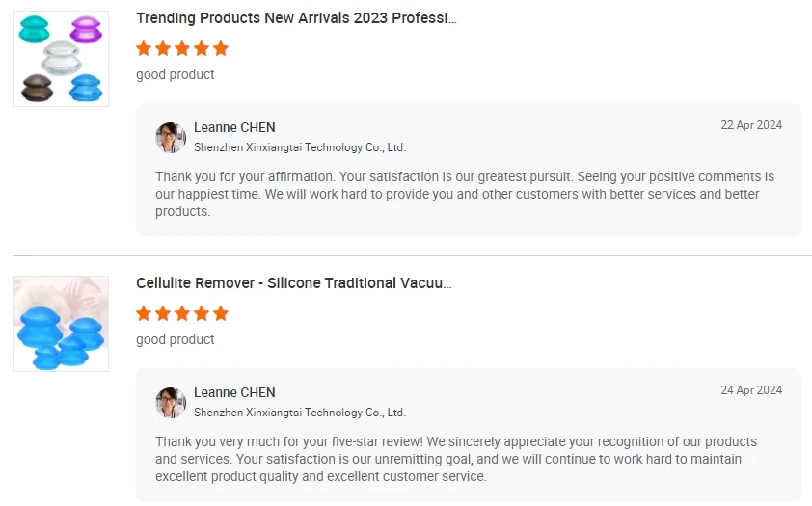The height and width of the screenshot is (506, 812).
Task: Open the 'Trending Products New Arrivals 2023' title link
Action: (x=296, y=18)
